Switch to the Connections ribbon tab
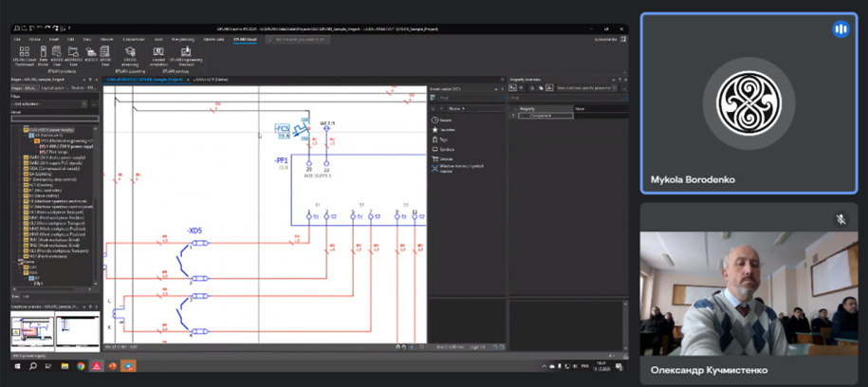This screenshot has width=868, height=387. tap(134, 39)
